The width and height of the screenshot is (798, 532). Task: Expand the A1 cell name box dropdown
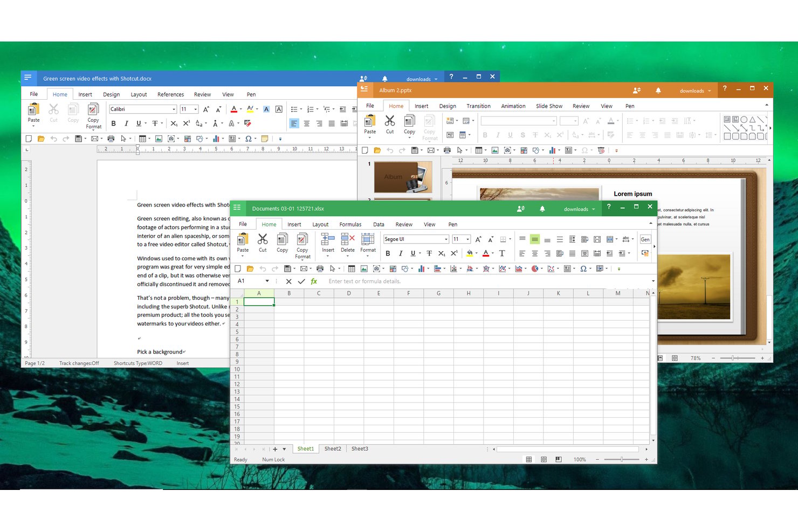tap(267, 281)
